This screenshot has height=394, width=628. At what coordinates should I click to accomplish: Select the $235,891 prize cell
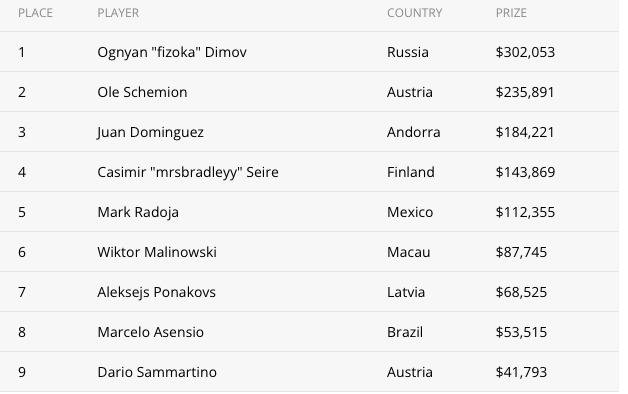point(525,92)
